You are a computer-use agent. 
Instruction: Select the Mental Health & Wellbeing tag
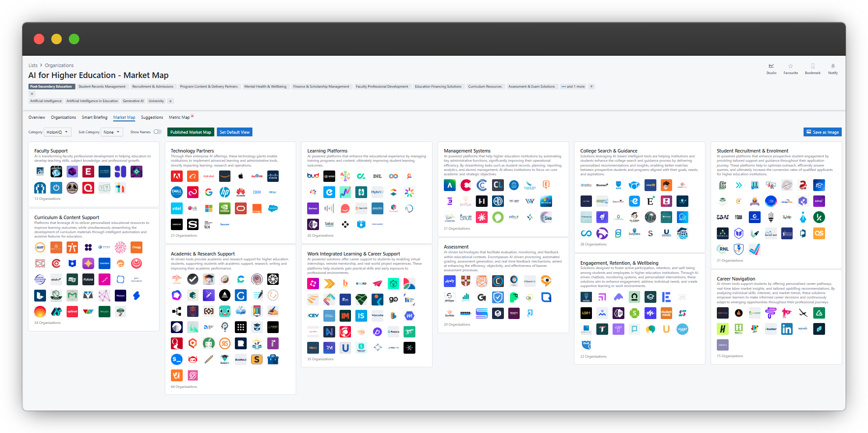click(x=265, y=86)
